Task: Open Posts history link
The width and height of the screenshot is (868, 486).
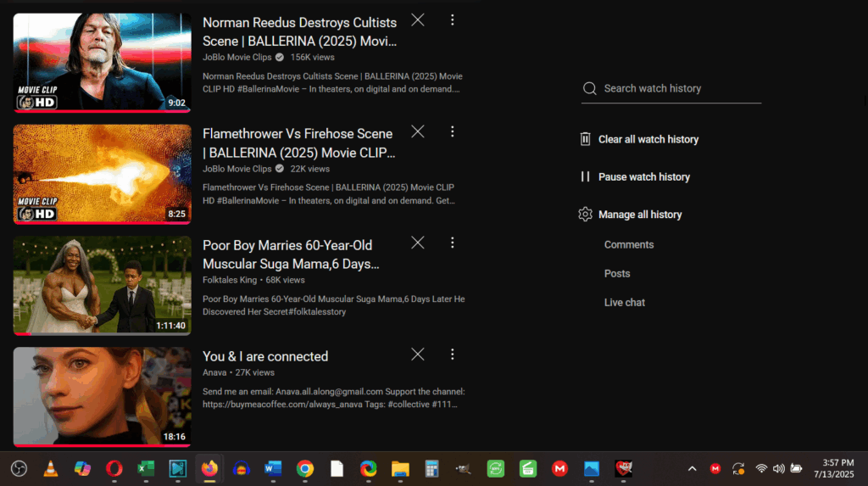Action: click(617, 274)
